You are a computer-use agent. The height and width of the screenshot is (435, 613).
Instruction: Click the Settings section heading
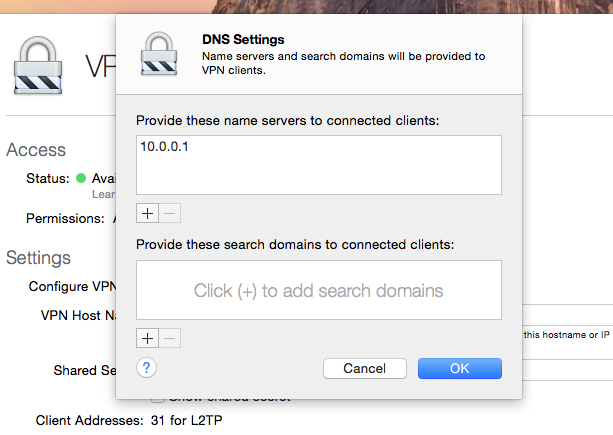[38, 258]
